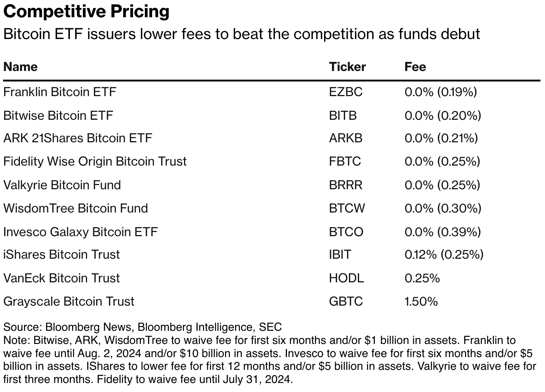545x392 pixels.
Task: Click Grayscale Bitcoin Trust name
Action: tap(69, 302)
